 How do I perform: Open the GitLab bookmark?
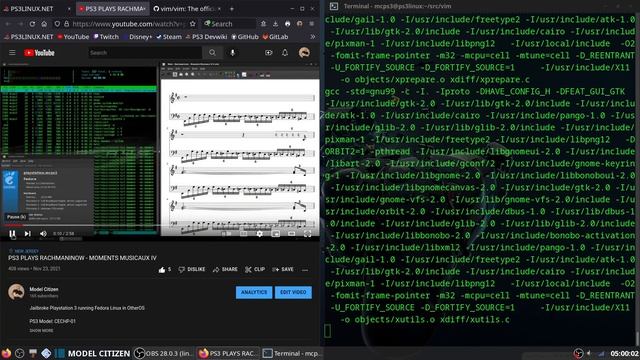point(276,37)
